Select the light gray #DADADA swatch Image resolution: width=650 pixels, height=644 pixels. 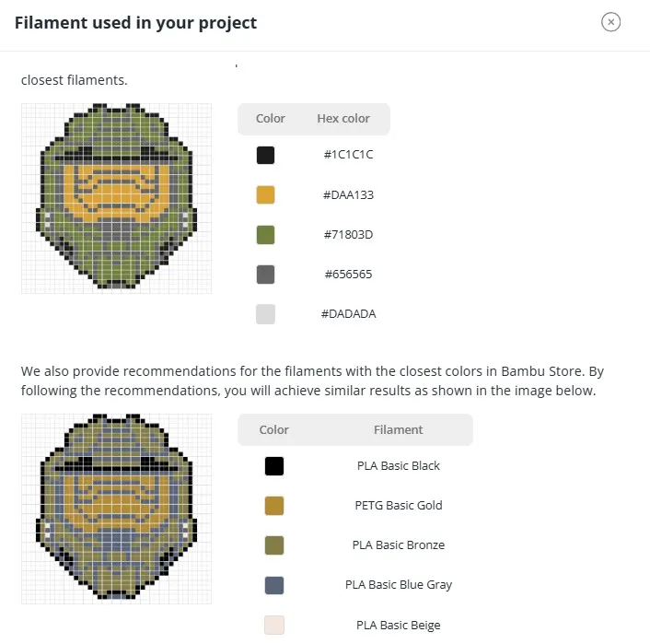(x=265, y=314)
